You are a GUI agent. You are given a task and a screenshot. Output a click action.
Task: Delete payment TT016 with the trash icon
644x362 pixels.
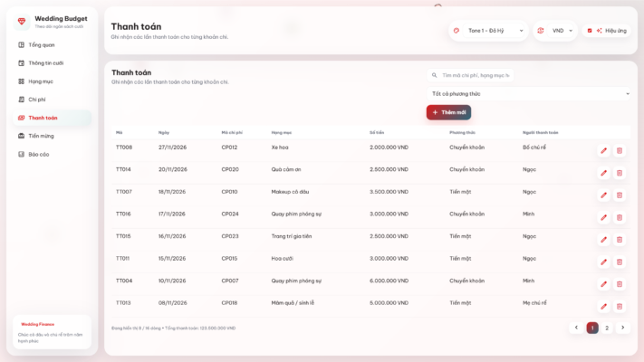point(620,217)
